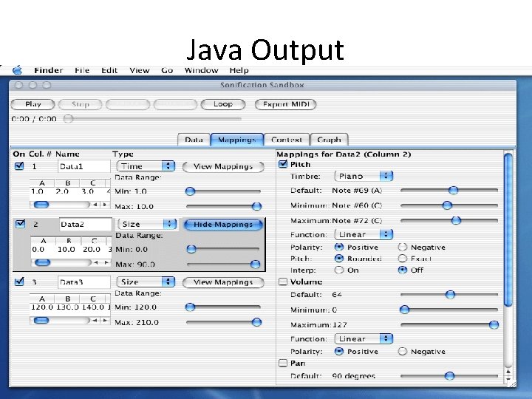Click the Max 10.0 slider for Data1

pyautogui.click(x=223, y=206)
